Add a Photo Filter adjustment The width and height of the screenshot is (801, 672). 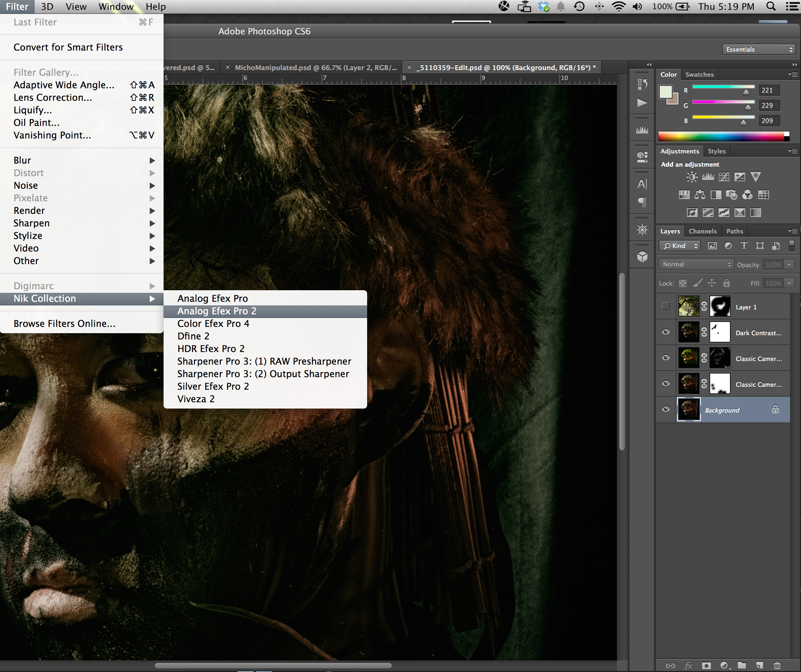732,195
